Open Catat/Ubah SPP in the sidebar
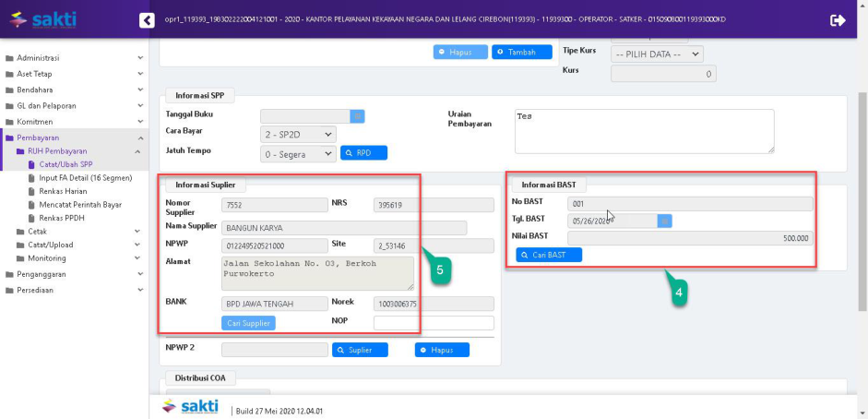Screen dimensions: 868x419 (x=65, y=164)
